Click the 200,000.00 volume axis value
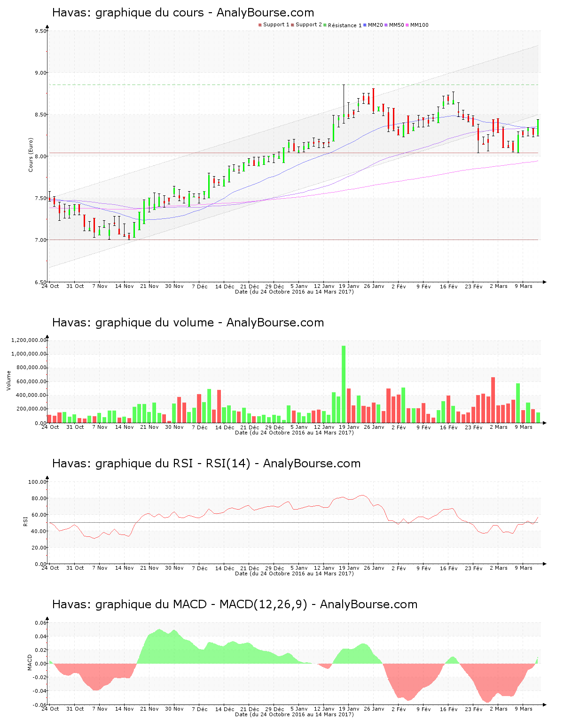Viewport: 564px width, 728px height. click(x=31, y=409)
